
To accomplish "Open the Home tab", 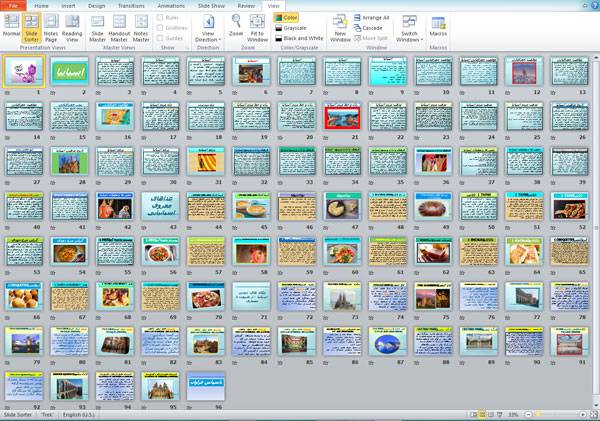I will click(41, 6).
